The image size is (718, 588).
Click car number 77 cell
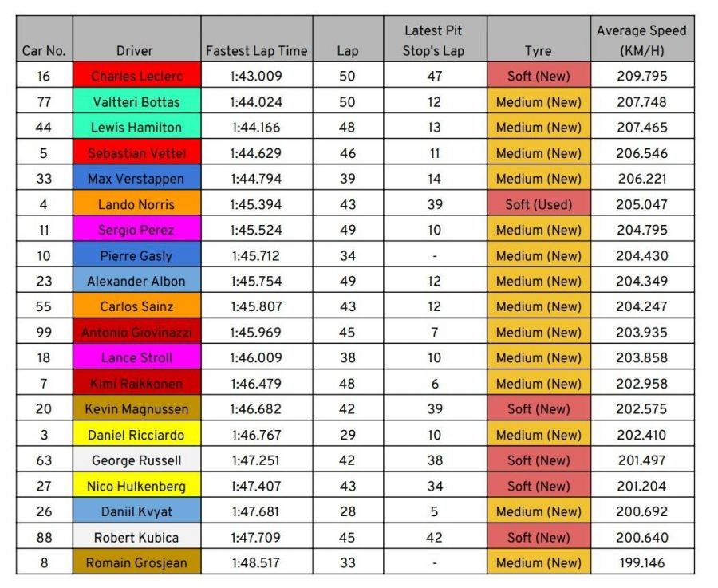44,102
